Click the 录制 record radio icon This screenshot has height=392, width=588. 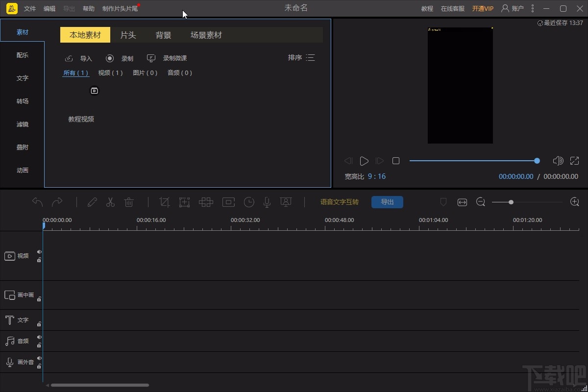coord(110,58)
